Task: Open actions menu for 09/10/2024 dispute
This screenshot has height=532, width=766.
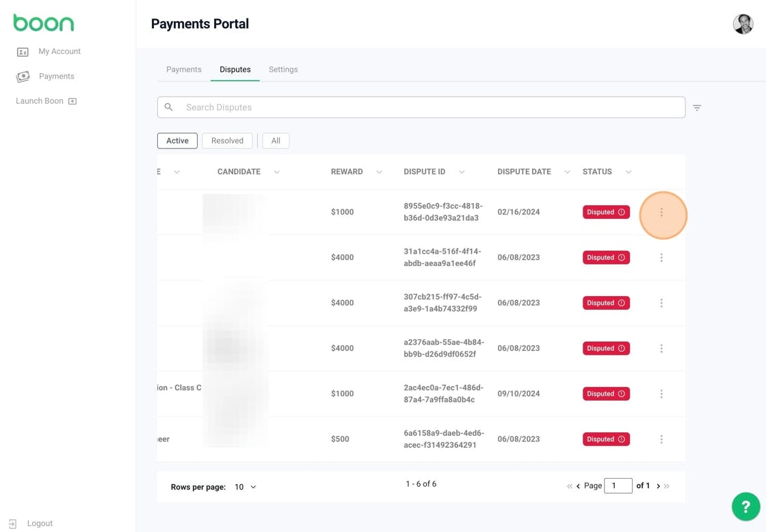Action: [x=661, y=394]
